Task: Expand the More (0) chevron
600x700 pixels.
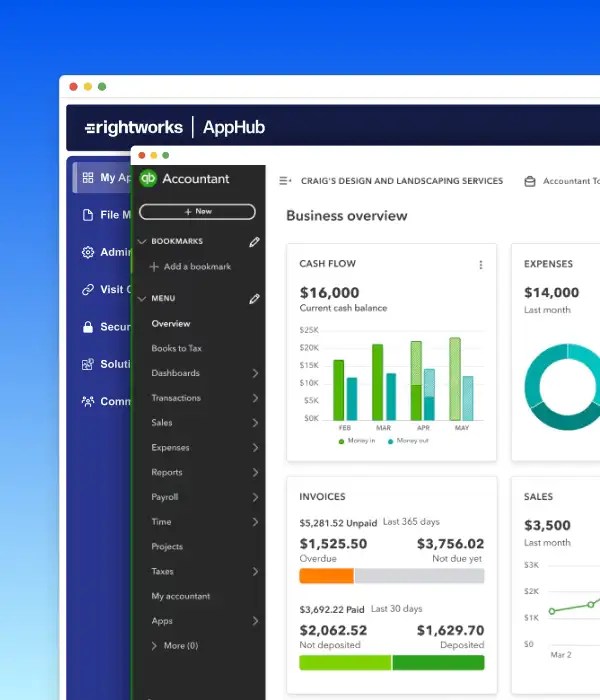Action: [x=154, y=646]
